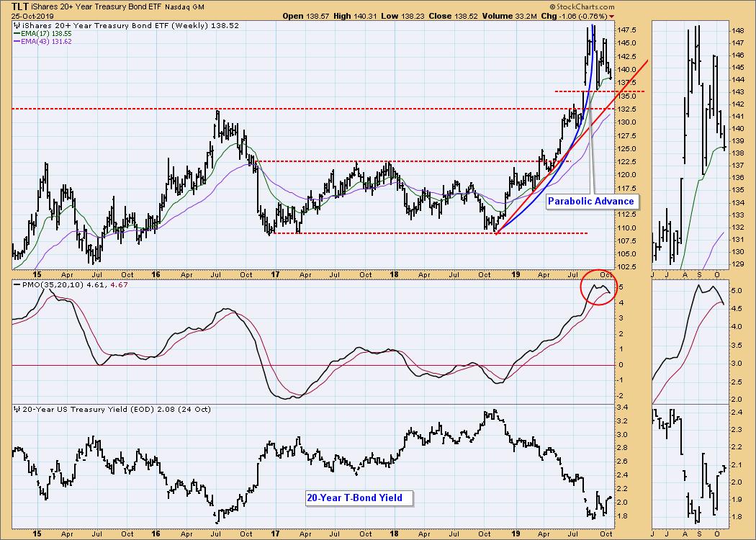Click the 112.5 price axis label
Viewport: 756px width, 540px height.
pyautogui.click(x=627, y=215)
